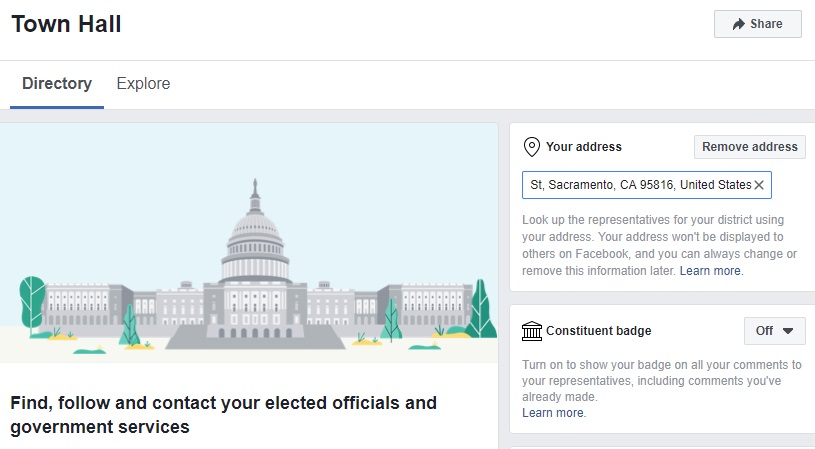
Task: Click the Capitol dome in the banner
Action: pos(255,234)
